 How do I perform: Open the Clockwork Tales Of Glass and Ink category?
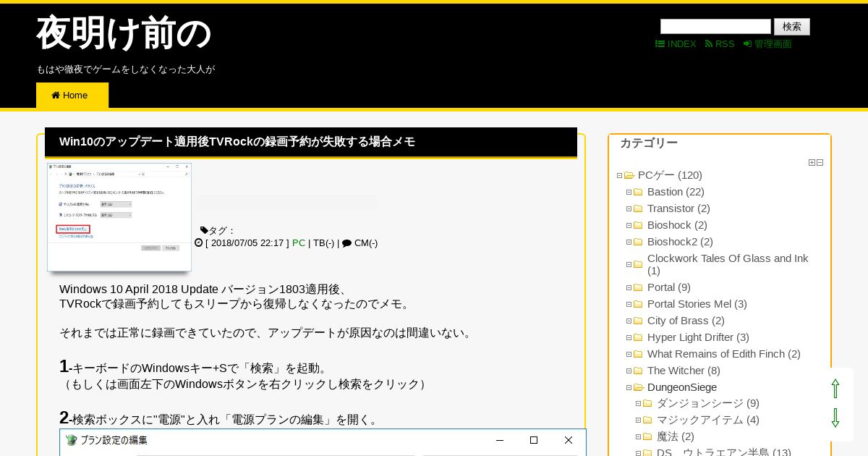pos(728,264)
